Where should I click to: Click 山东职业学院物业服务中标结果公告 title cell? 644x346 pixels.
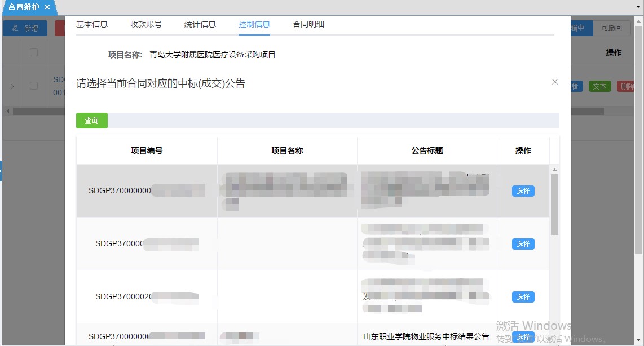[x=426, y=336]
